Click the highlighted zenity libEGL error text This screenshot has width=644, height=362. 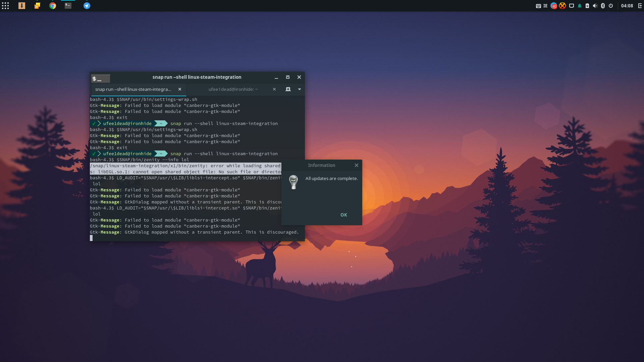(x=185, y=169)
